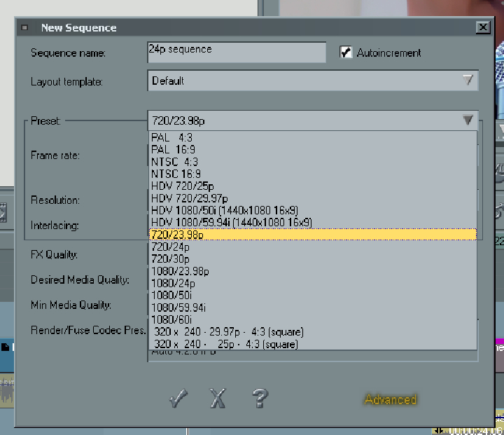Viewport: 504px width, 435px height.
Task: Select the highlighted 720/23.98p list entry
Action: (312, 235)
